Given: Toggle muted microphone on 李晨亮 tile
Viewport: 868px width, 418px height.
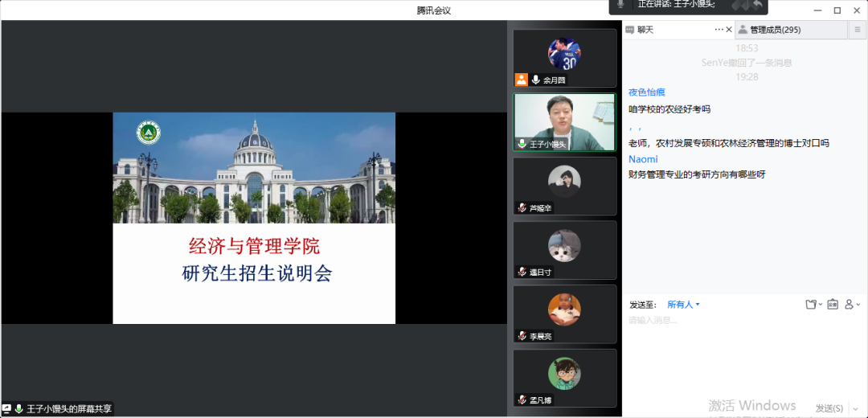Looking at the screenshot, I should [x=522, y=336].
